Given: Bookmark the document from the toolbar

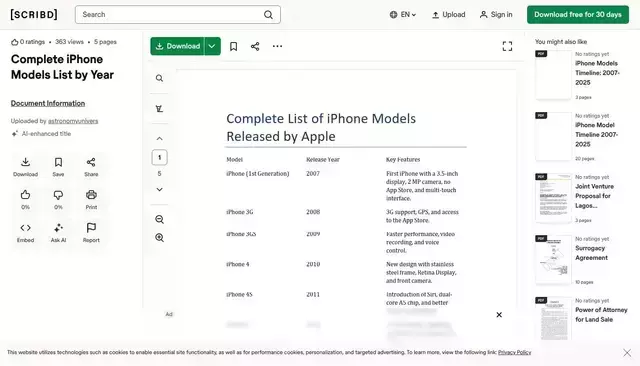Looking at the screenshot, I should pos(233,47).
